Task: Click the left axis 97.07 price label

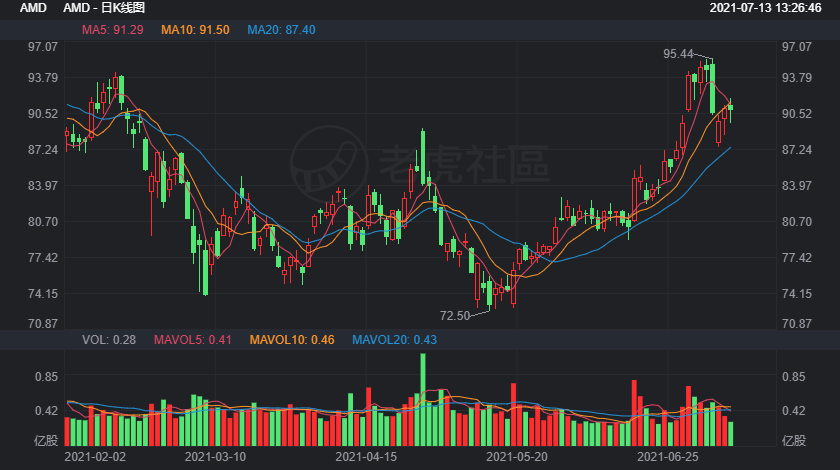Action: 43,47
